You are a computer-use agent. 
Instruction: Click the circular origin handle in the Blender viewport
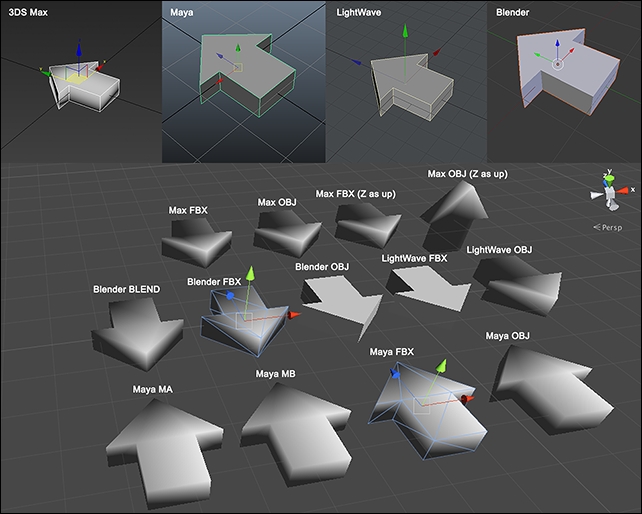pyautogui.click(x=557, y=64)
